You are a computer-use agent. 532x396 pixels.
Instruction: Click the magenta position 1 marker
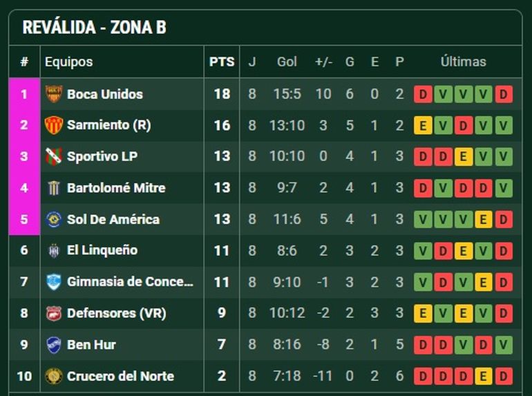click(24, 94)
